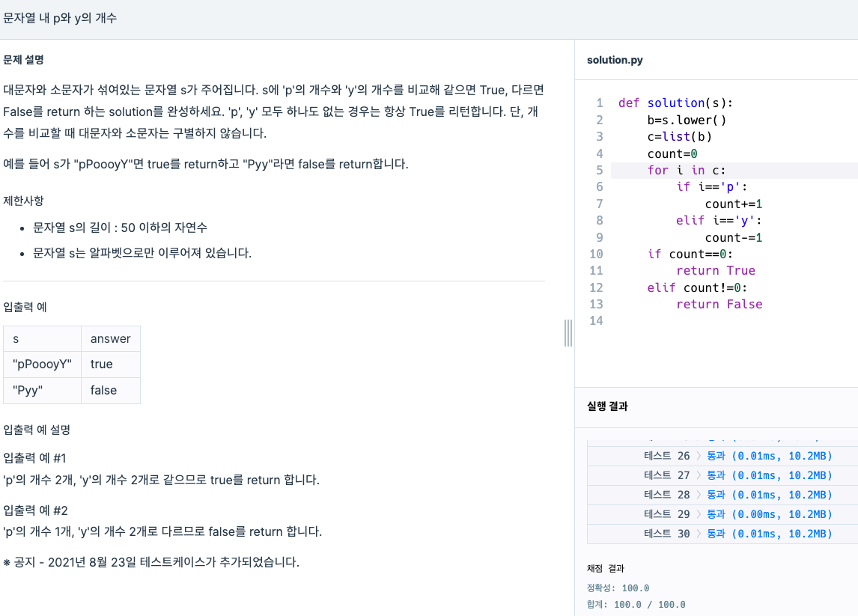Click the 실행 결과 panel header
Viewport: 858px width, 616px height.
coord(607,406)
